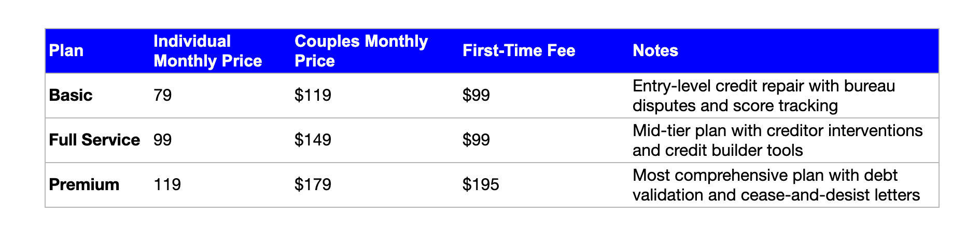This screenshot has height=240, width=980.
Task: Click the Basic individual price 79
Action: tap(163, 96)
